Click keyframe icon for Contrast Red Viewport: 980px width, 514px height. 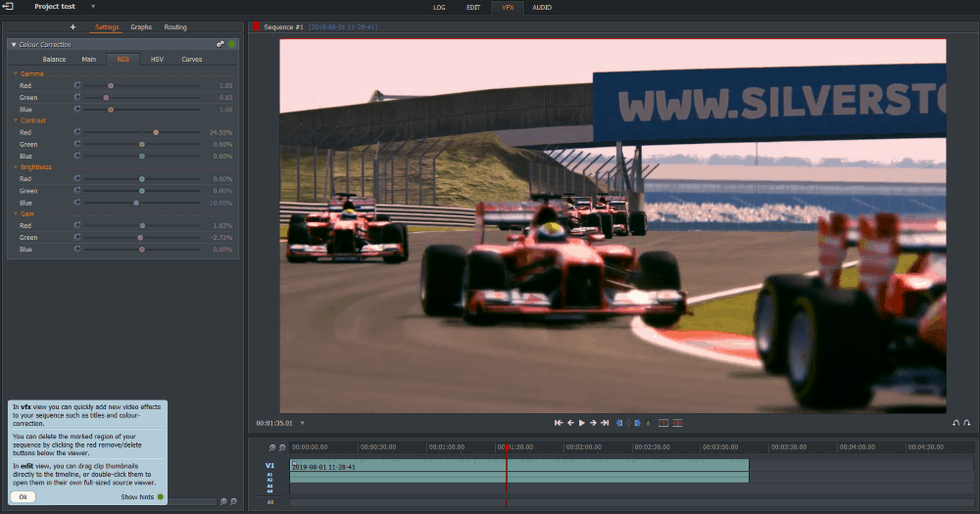coord(76,132)
